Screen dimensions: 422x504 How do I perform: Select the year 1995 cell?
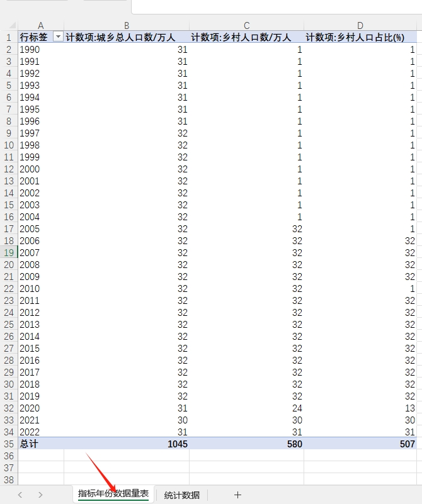41,109
